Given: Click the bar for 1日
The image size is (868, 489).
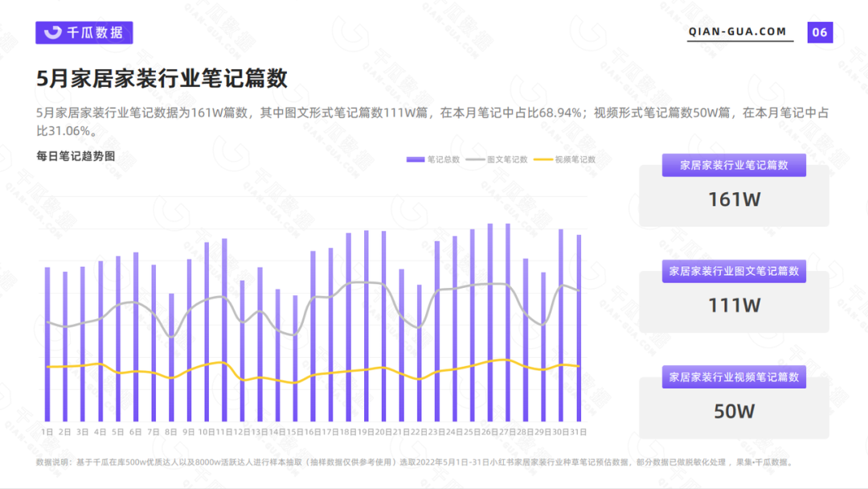Looking at the screenshot, I should tap(47, 344).
